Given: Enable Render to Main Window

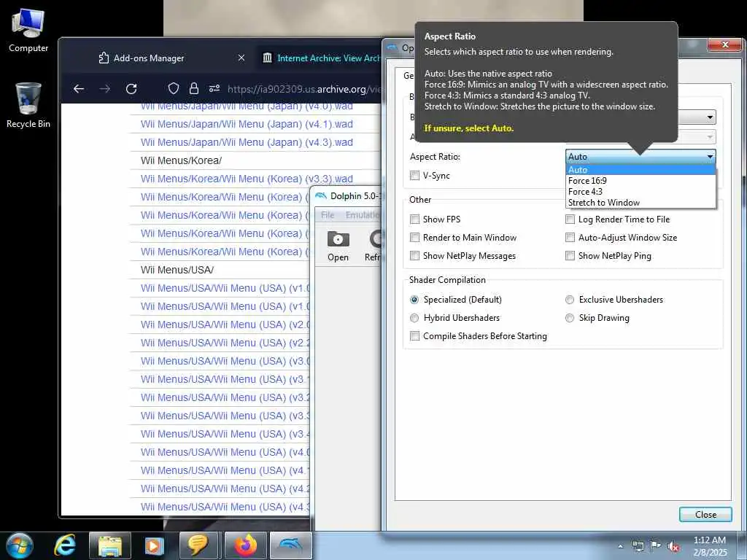Looking at the screenshot, I should (415, 237).
